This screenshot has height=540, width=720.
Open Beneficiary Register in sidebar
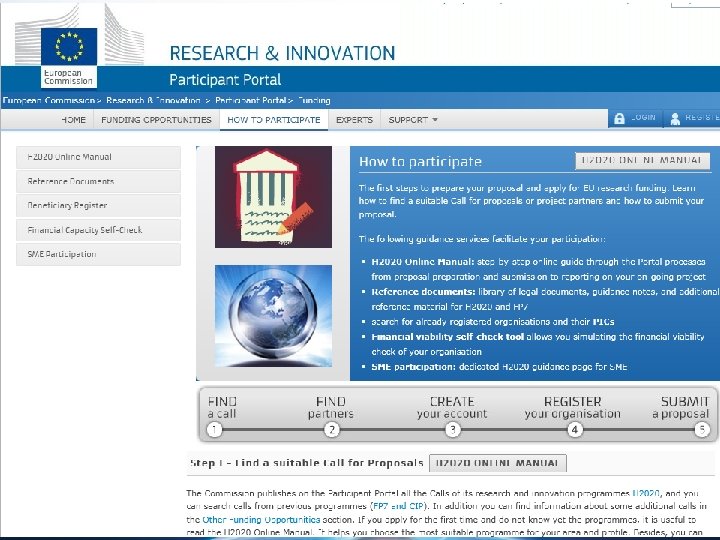98,205
